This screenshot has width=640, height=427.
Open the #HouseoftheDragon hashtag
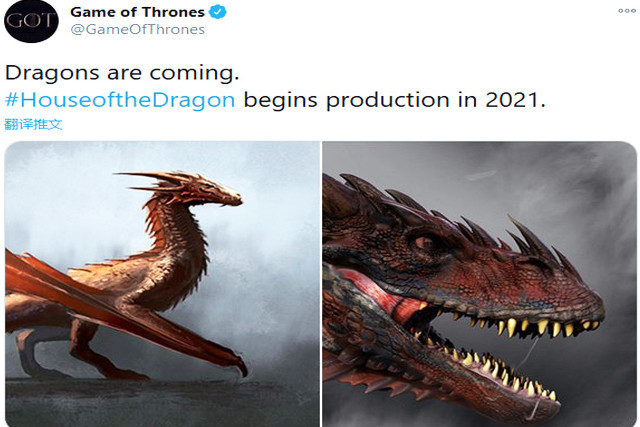pyautogui.click(x=124, y=101)
